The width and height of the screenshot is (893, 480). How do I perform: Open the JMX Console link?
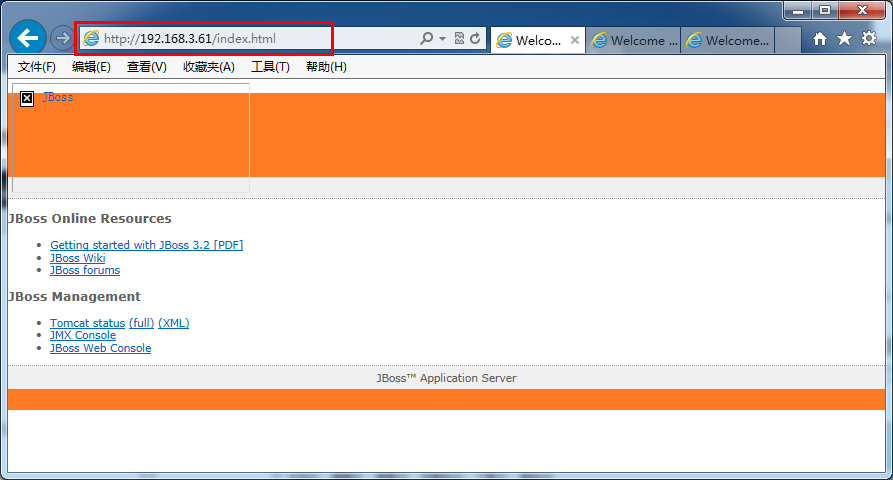pyautogui.click(x=83, y=335)
